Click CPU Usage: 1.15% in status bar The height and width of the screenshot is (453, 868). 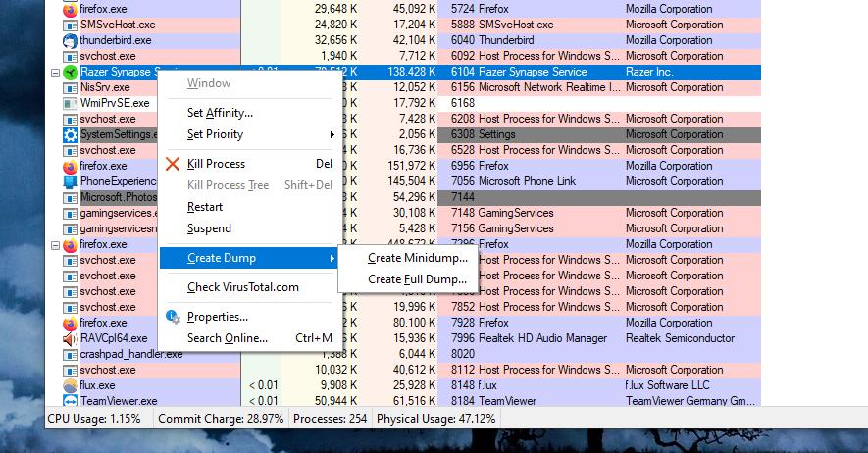94,419
